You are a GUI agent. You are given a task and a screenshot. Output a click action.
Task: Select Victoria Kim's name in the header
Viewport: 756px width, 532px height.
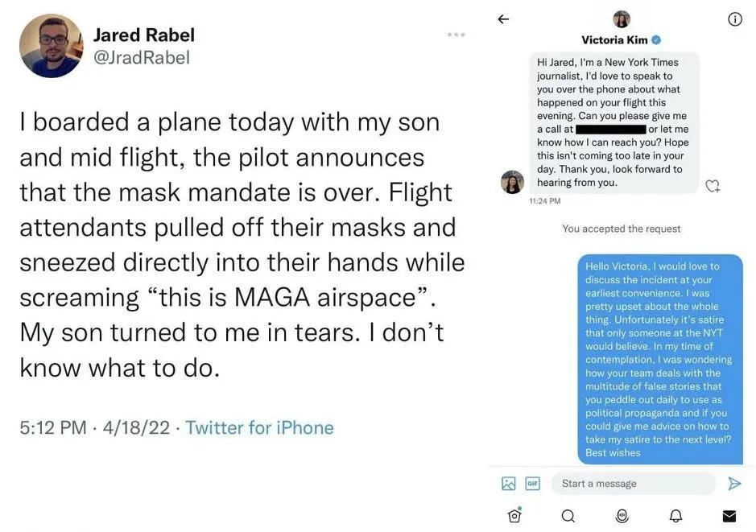[613, 39]
